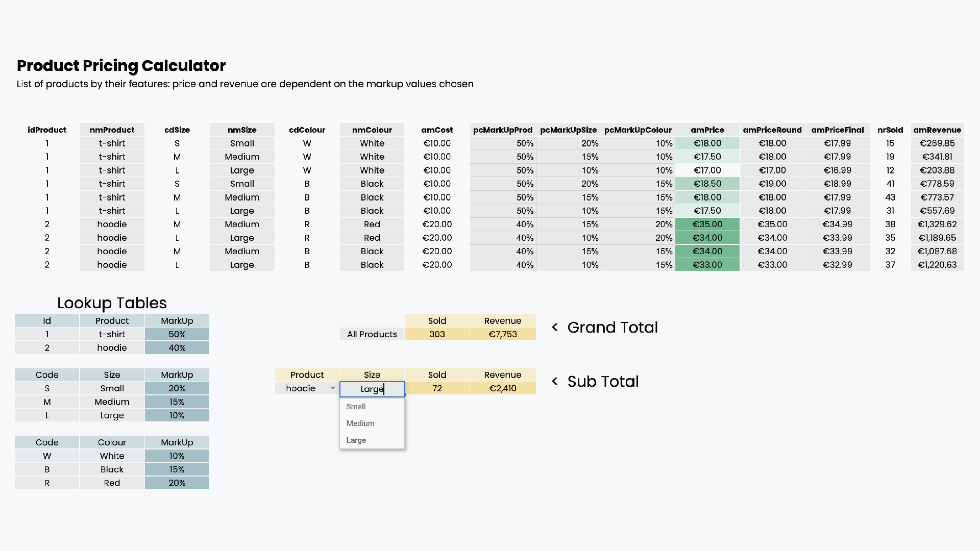The width and height of the screenshot is (980, 551).
Task: Select the hoodie MarkUp value 40%
Action: point(177,347)
